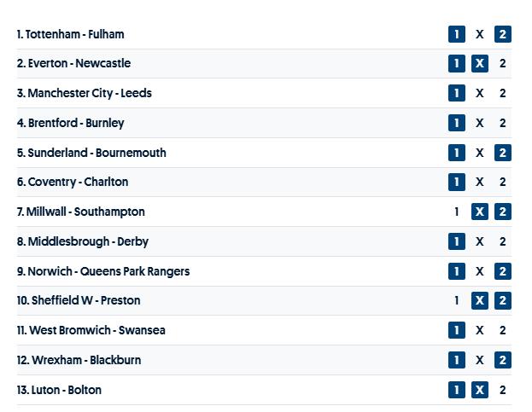Select home win for Sheffield W - Preston
The height and width of the screenshot is (412, 532).
click(x=457, y=300)
